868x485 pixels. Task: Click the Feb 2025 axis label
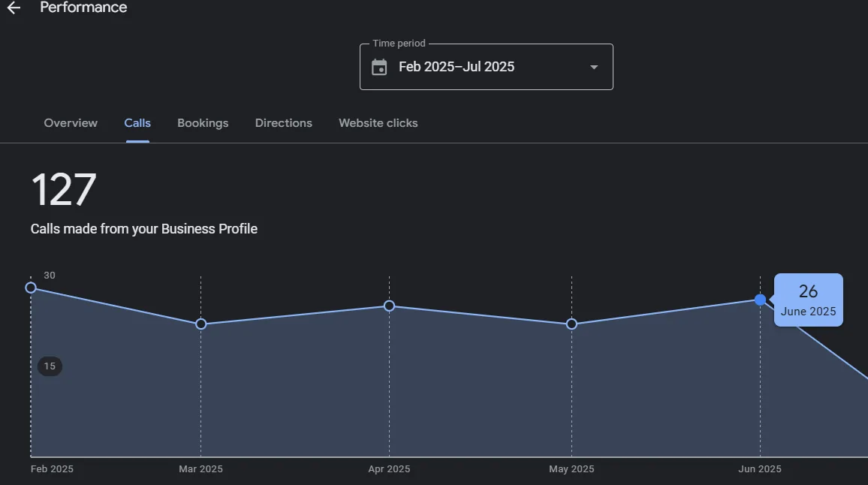tap(52, 469)
